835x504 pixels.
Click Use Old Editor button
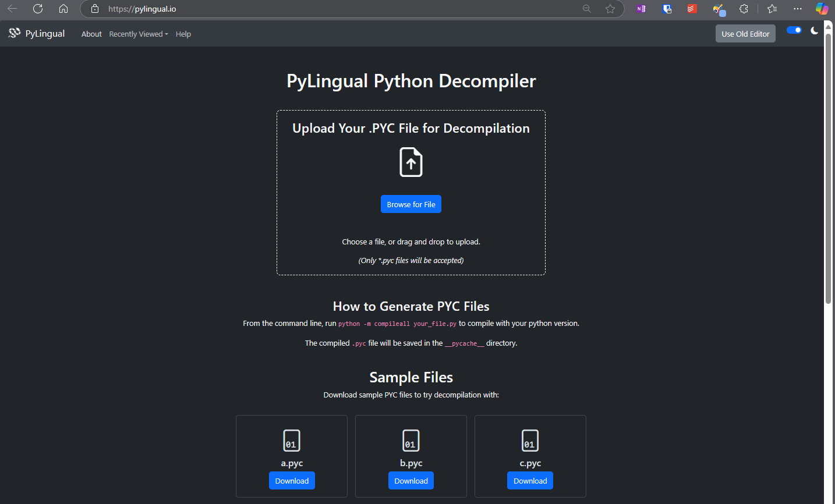745,34
